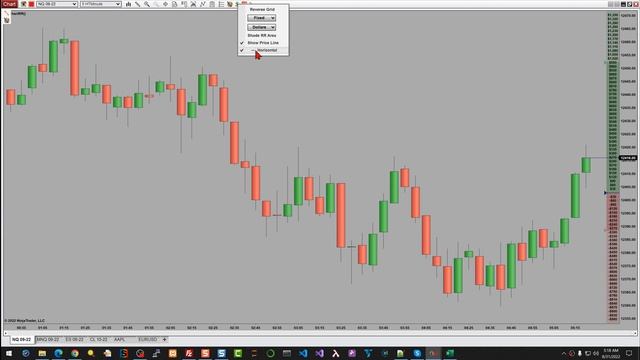Screen dimensions: 640x360
Task: Switch to the EURUSD chart tab
Action: click(x=148, y=340)
